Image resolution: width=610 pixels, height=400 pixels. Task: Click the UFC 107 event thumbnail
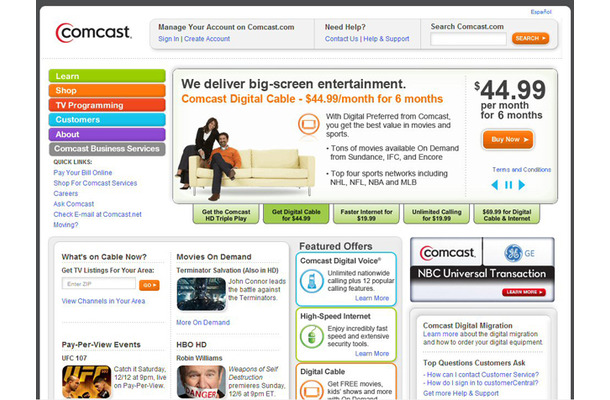point(86,382)
